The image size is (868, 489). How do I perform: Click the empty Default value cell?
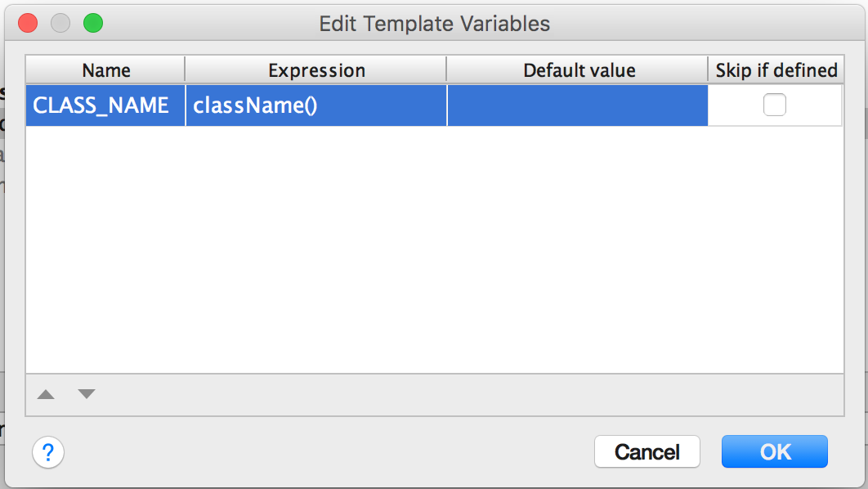point(577,105)
